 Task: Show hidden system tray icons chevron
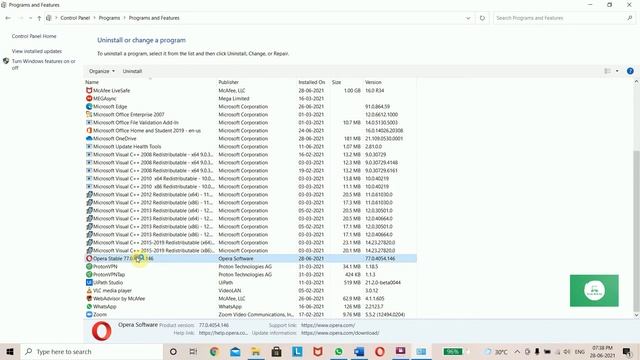click(x=517, y=351)
